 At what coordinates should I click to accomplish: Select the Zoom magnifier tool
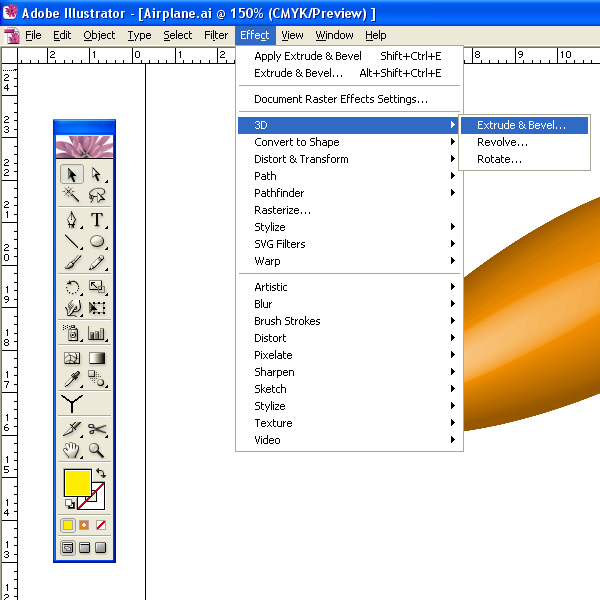97,450
